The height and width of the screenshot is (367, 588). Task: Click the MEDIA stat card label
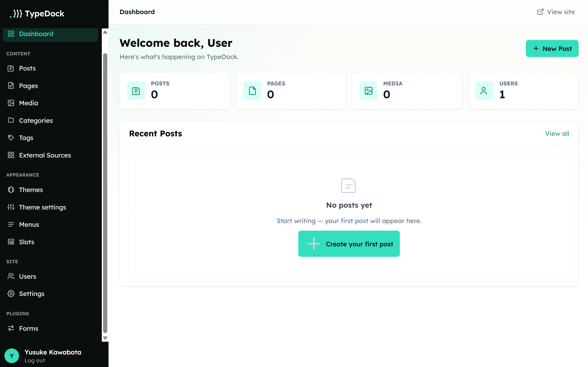coord(393,84)
